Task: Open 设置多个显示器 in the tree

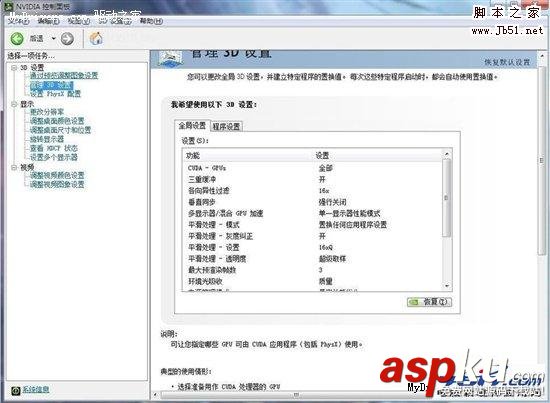Action: (54, 157)
